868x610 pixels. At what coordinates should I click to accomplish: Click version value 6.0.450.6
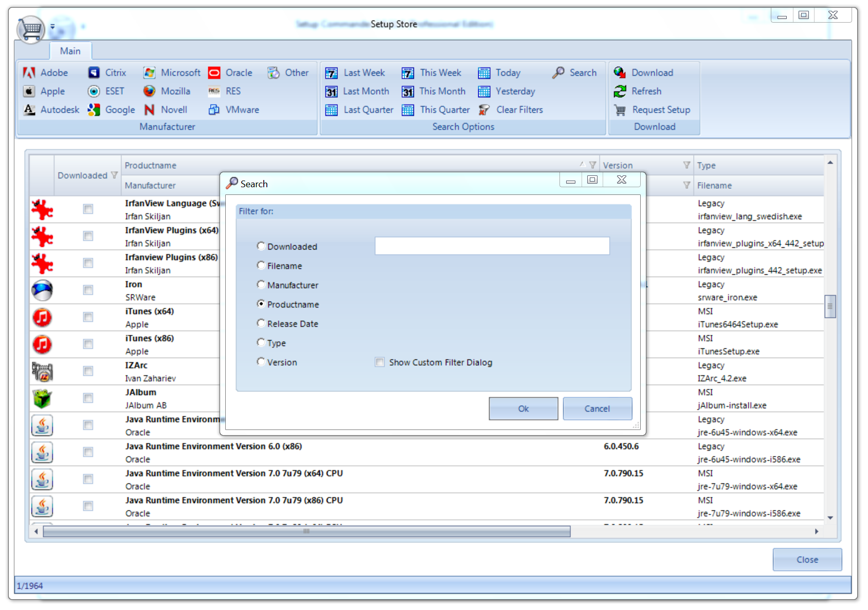pos(621,446)
